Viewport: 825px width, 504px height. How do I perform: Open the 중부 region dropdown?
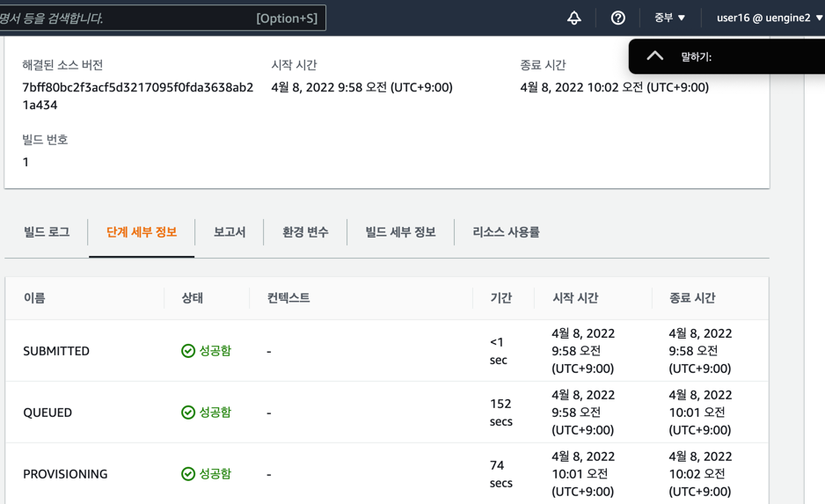(x=669, y=18)
